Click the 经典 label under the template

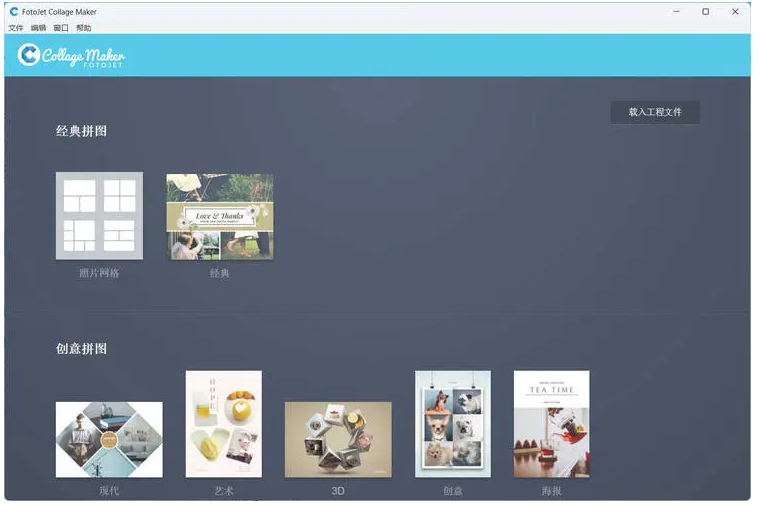tap(219, 273)
